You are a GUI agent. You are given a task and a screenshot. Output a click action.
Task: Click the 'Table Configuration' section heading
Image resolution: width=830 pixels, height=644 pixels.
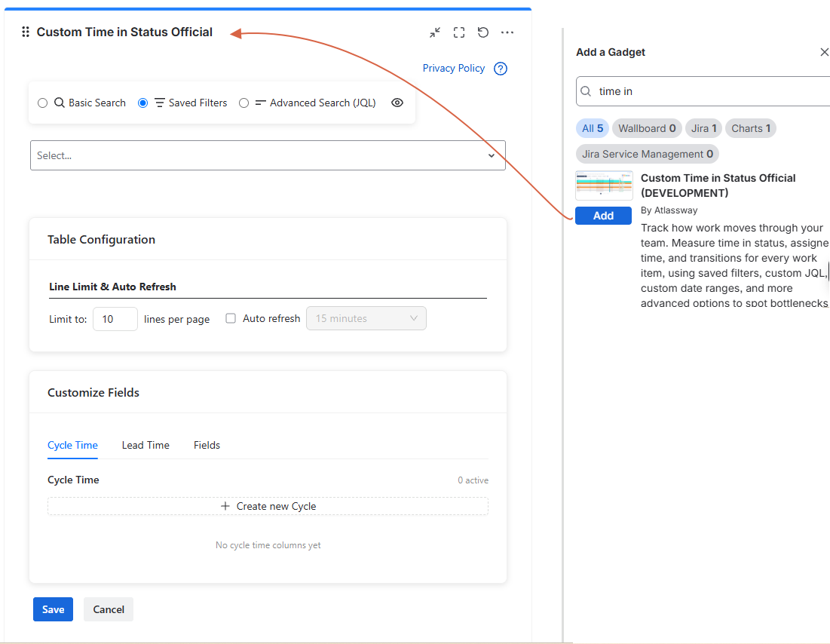coord(101,239)
